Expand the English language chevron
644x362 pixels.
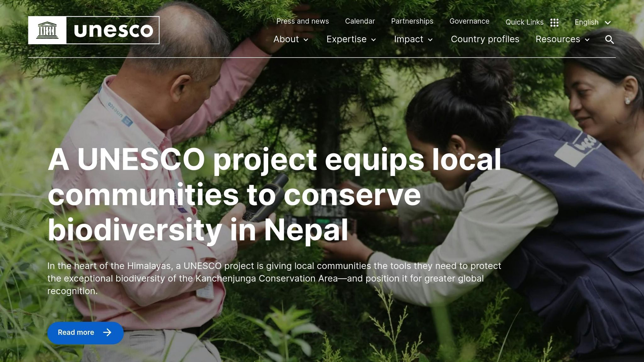(608, 23)
